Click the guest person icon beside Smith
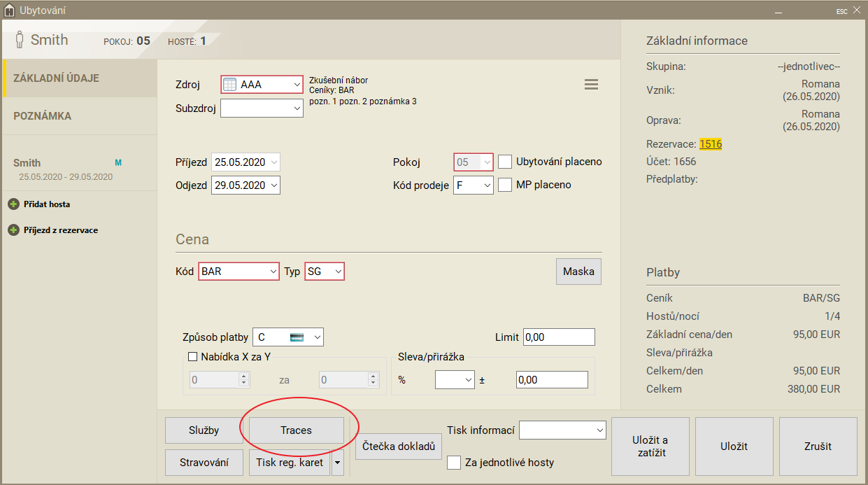 pos(20,40)
